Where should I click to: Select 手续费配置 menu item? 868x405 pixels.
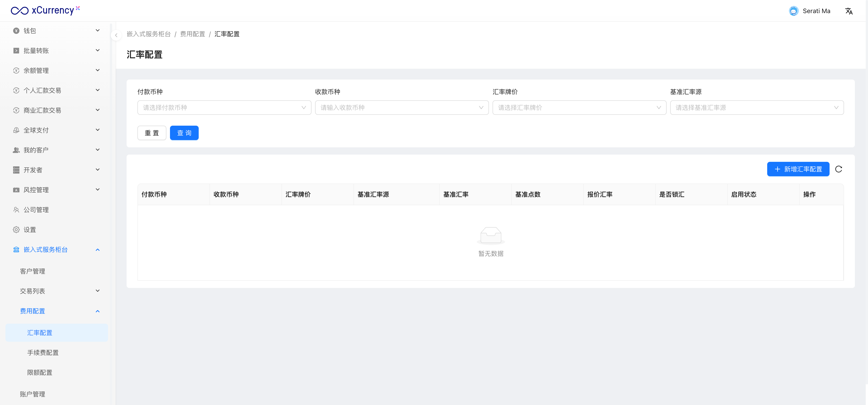click(x=43, y=352)
